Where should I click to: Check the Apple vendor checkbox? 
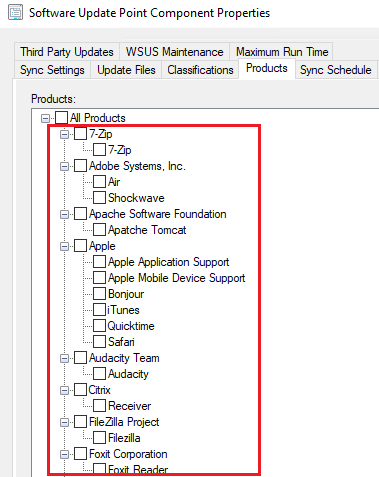80,246
